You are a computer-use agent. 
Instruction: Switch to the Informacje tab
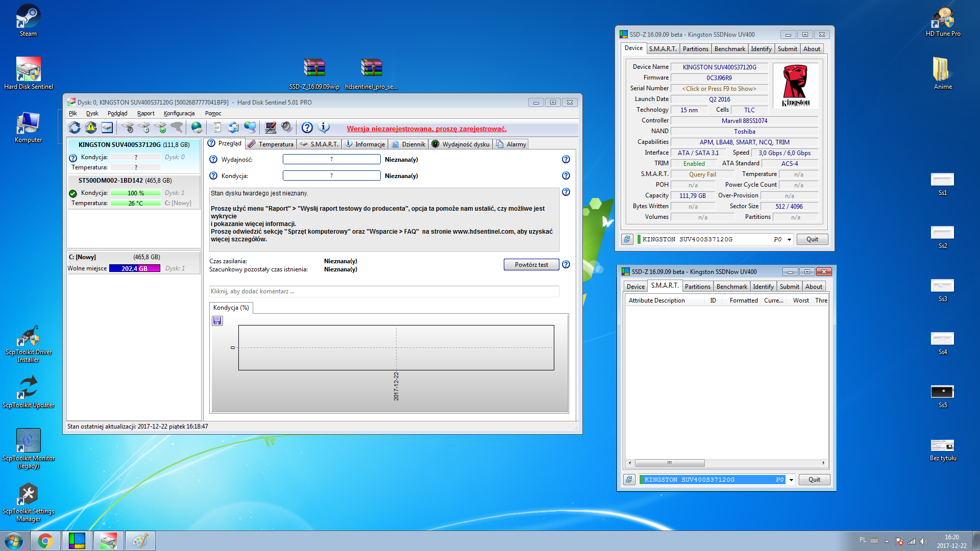[x=365, y=144]
